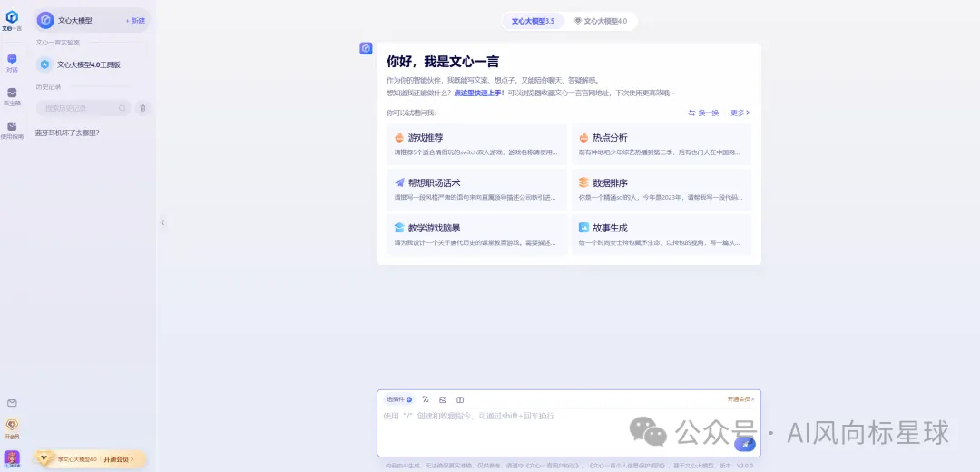Open the 选插件 plugin selector
The width and height of the screenshot is (980, 472).
coord(398,399)
